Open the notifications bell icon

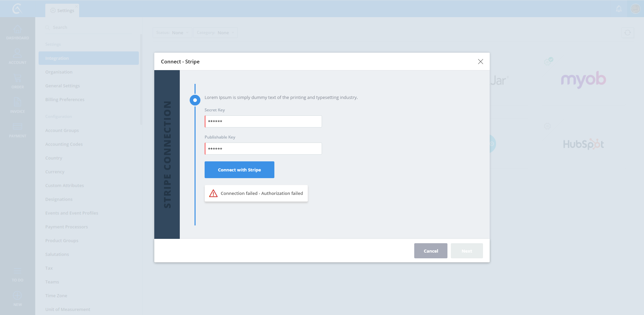coord(619,9)
